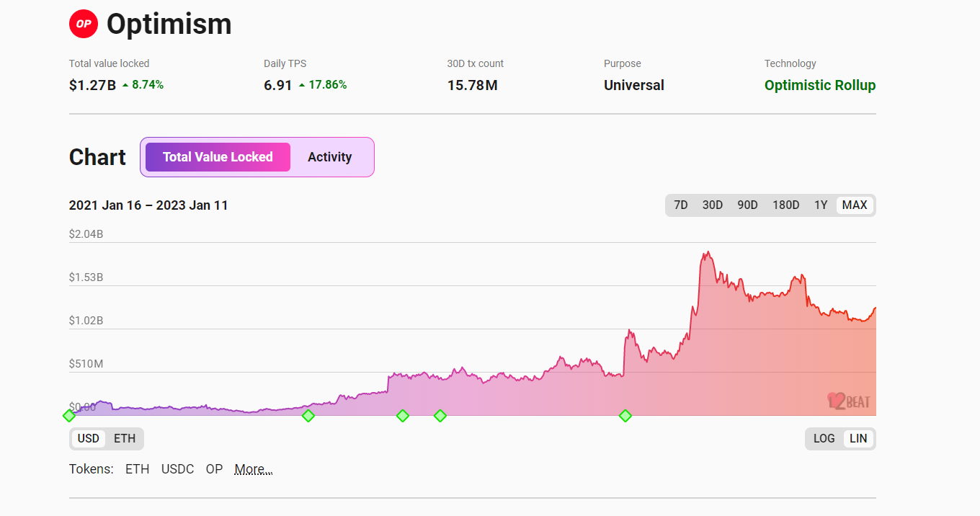
Task: Select the 30D time range
Action: (x=713, y=205)
